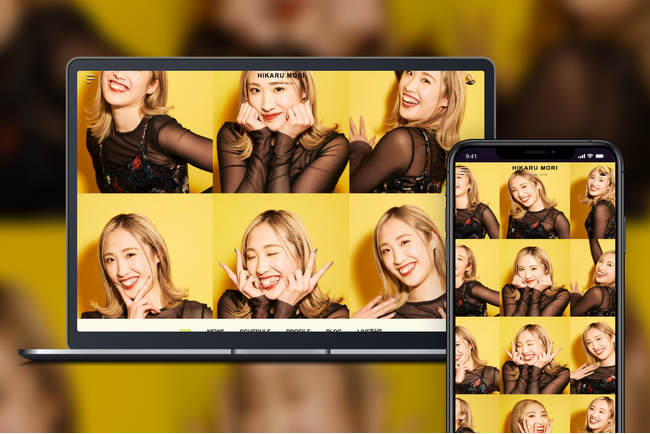650x434 pixels.
Task: Tap the phone's battery status icon
Action: [599, 156]
